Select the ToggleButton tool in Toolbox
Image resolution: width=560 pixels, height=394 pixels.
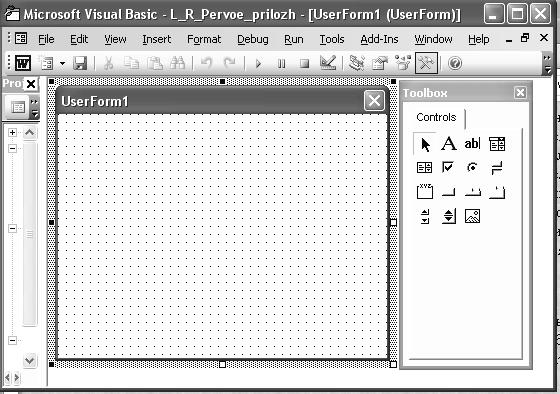pyautogui.click(x=497, y=168)
